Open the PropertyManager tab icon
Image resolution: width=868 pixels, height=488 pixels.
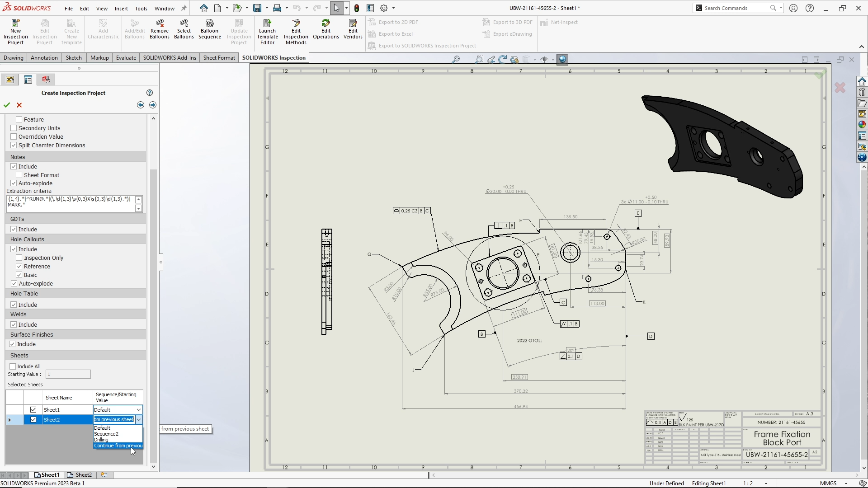coord(28,80)
